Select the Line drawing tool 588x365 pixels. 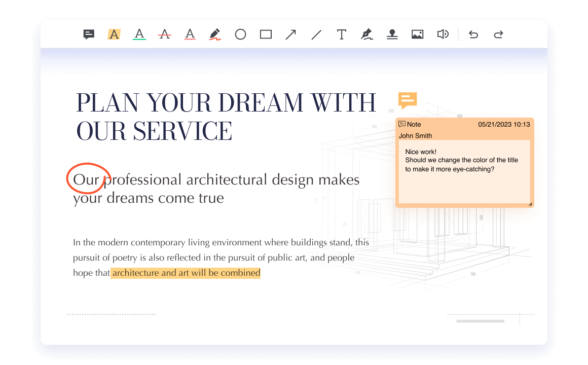point(316,34)
